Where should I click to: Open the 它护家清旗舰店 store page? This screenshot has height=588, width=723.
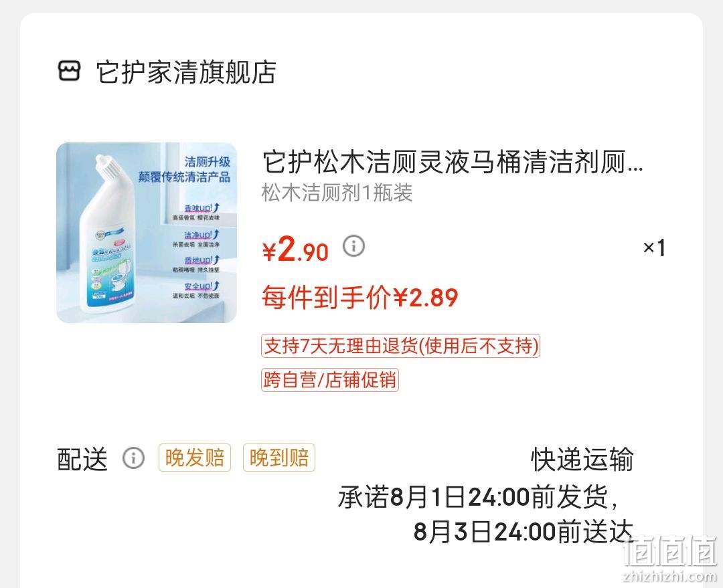(186, 72)
